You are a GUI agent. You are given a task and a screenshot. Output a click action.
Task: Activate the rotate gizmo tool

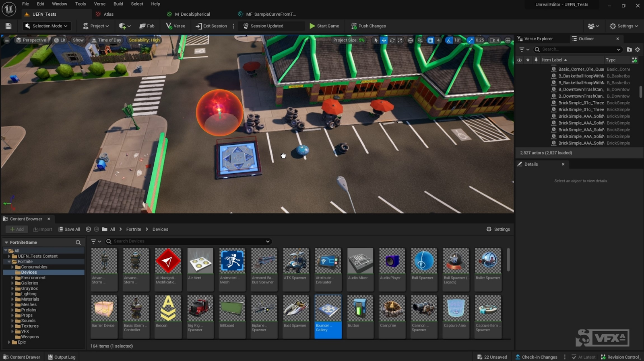pos(392,40)
